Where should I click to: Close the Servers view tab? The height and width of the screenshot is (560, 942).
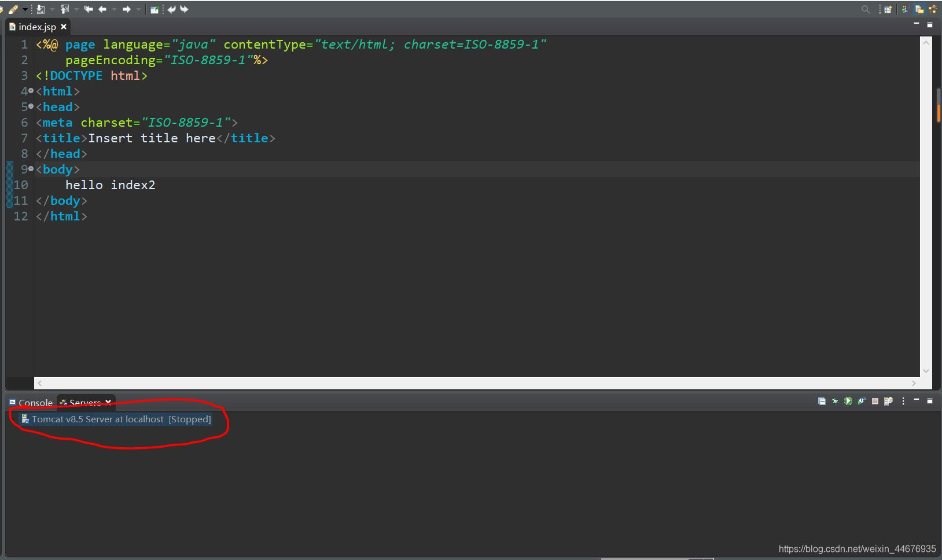(x=108, y=402)
